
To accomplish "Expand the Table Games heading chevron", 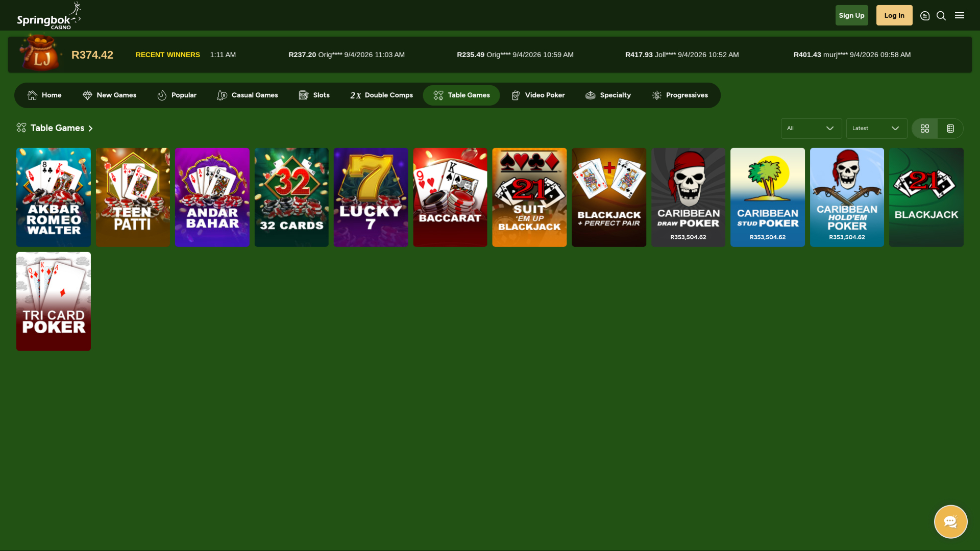I will 91,129.
